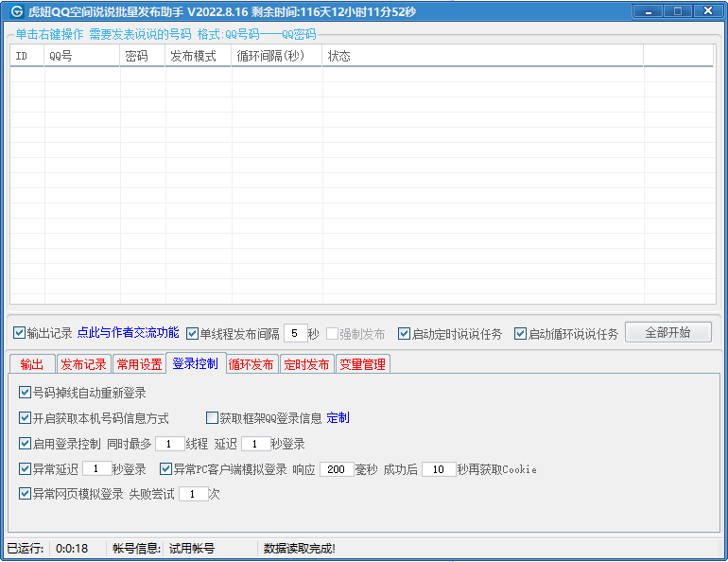Open the 常用设置 tab
The width and height of the screenshot is (728, 562).
tap(139, 364)
